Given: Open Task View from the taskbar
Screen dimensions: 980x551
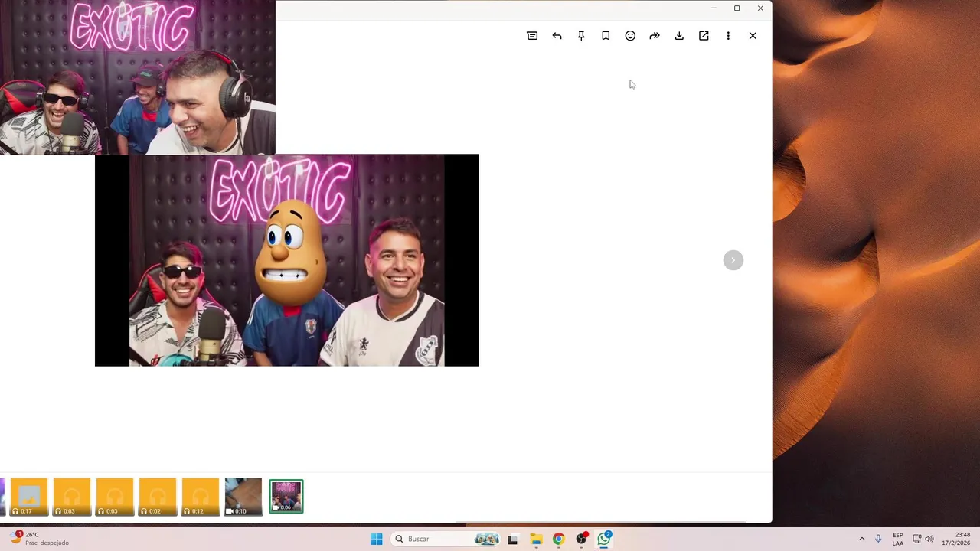Looking at the screenshot, I should tap(512, 539).
